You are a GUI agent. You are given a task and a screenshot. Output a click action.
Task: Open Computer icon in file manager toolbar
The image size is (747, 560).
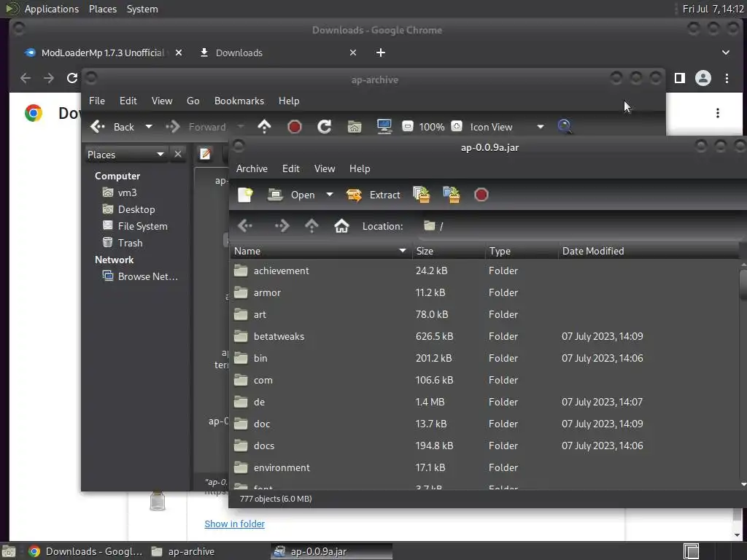(x=384, y=127)
